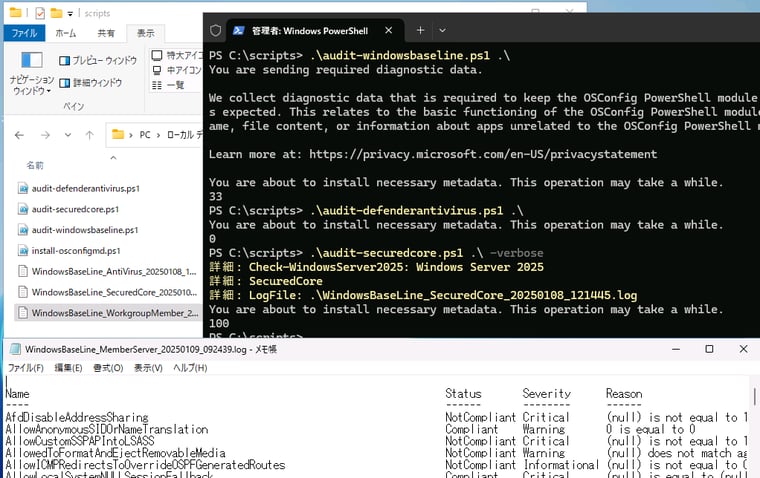
Task: Click the sort arrow above Name column
Action: point(113,158)
